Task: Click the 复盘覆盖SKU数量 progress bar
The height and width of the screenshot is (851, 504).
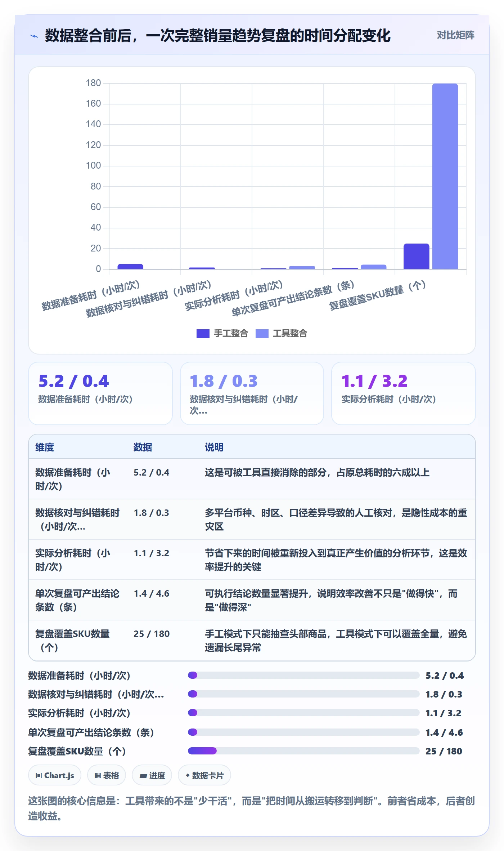Action: coord(303,751)
